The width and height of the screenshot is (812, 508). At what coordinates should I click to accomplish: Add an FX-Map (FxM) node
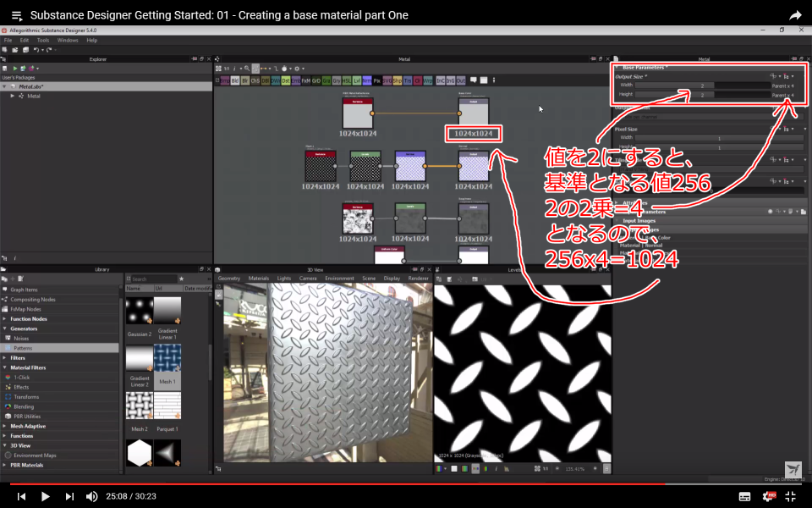(x=305, y=81)
